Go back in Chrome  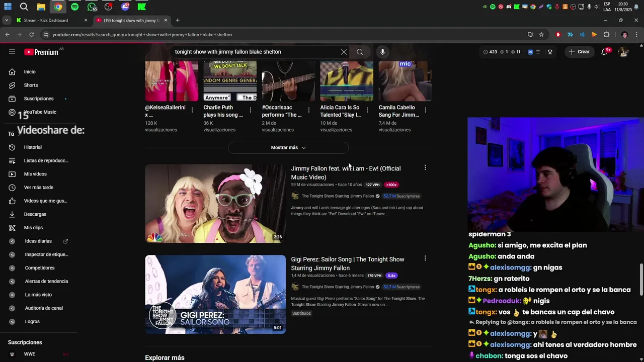pyautogui.click(x=7, y=35)
